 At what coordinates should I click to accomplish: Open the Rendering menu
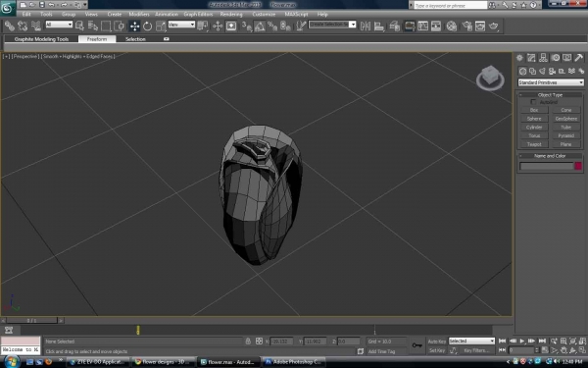(x=231, y=15)
